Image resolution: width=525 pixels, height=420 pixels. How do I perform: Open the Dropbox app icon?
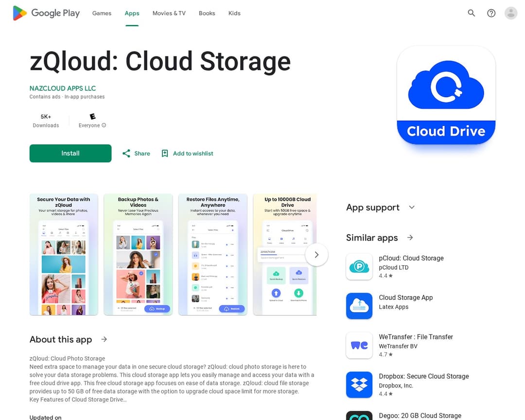tap(359, 385)
